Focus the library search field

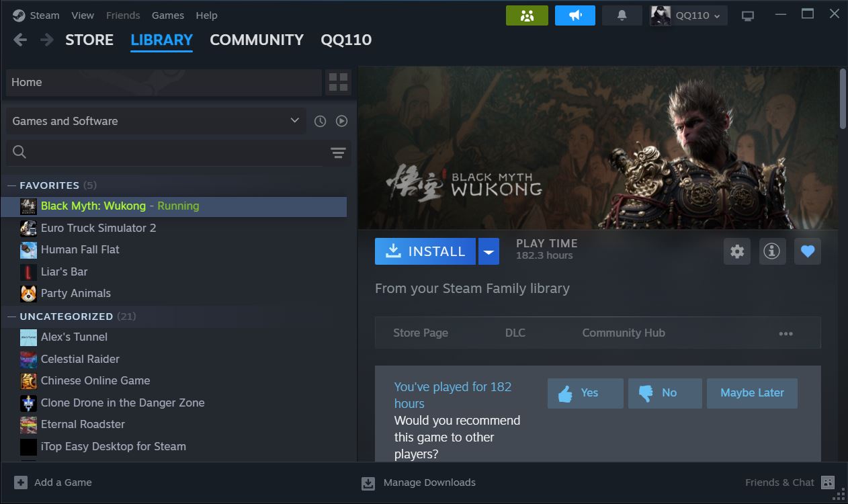pos(165,153)
